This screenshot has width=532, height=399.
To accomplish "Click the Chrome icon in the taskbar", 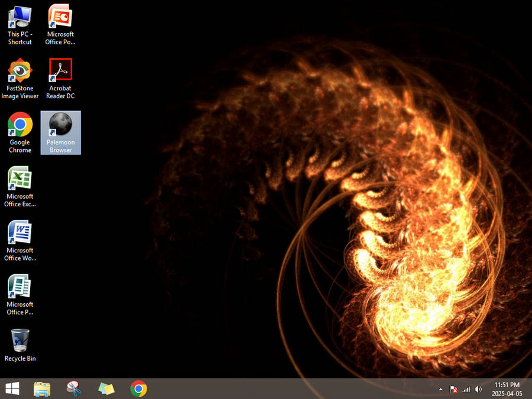I will 139,388.
